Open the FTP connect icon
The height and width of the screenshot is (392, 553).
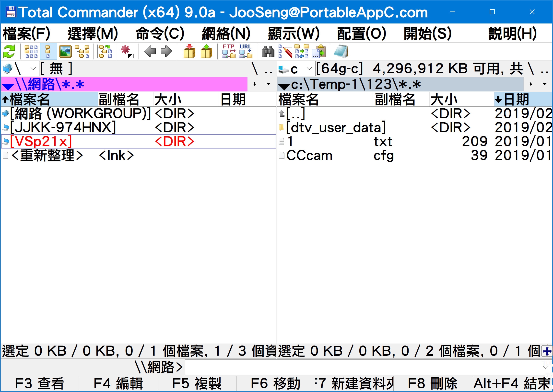tap(229, 52)
